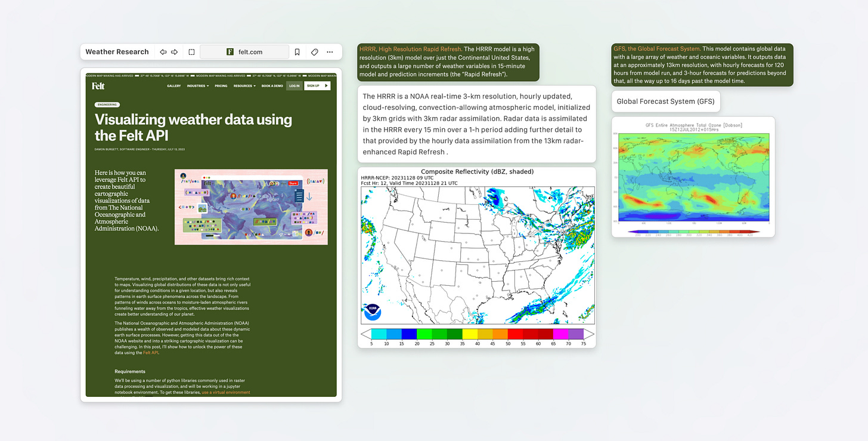Screen dimensions: 868x441
Task: Expand the RESOURCES dropdown menu
Action: [244, 86]
